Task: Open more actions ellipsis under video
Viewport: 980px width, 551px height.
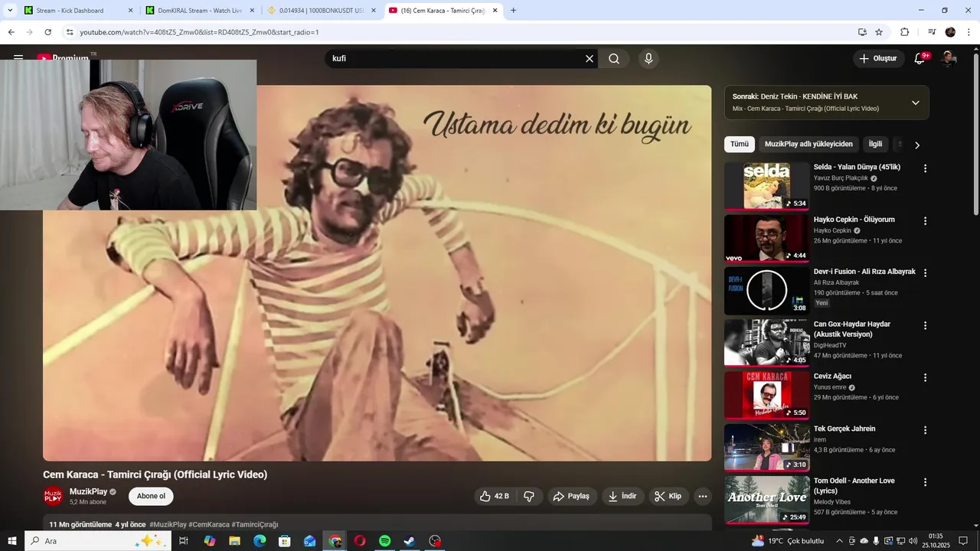Action: [702, 496]
